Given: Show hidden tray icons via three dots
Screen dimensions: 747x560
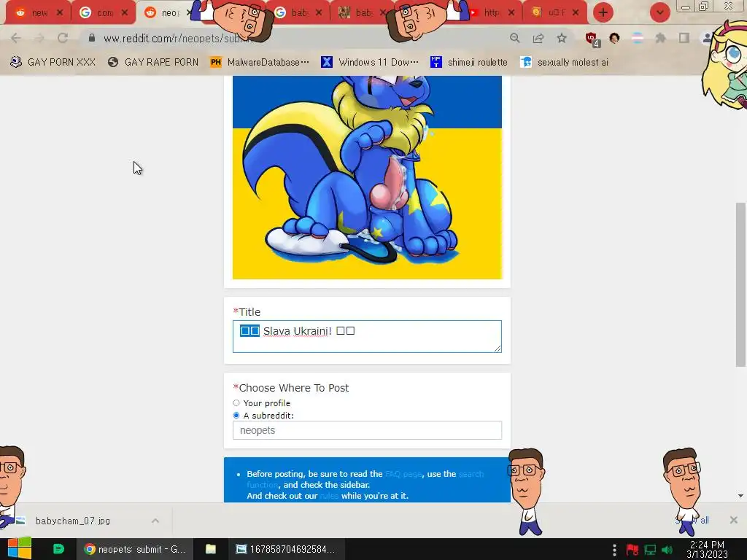Looking at the screenshot, I should (x=614, y=550).
